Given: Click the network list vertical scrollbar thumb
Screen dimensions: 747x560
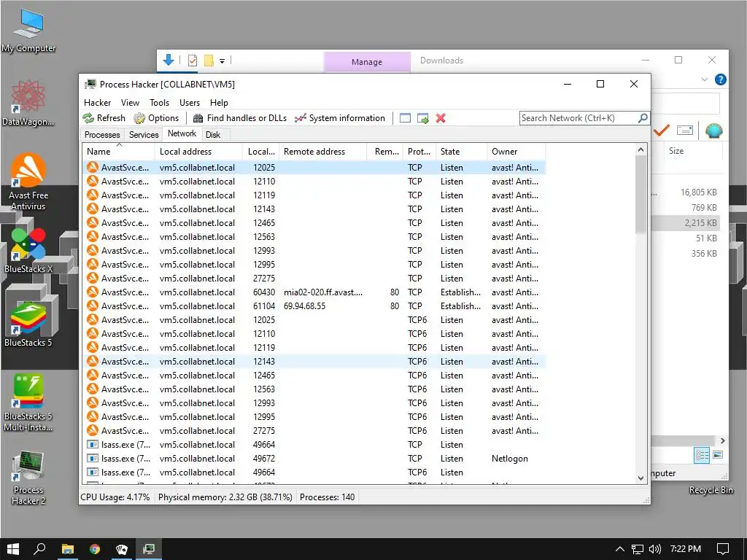Looking at the screenshot, I should pyautogui.click(x=640, y=194).
